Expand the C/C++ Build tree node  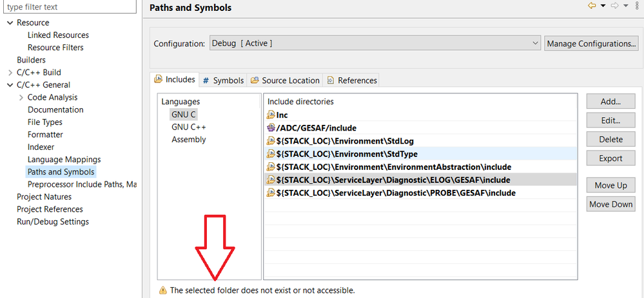(x=10, y=73)
